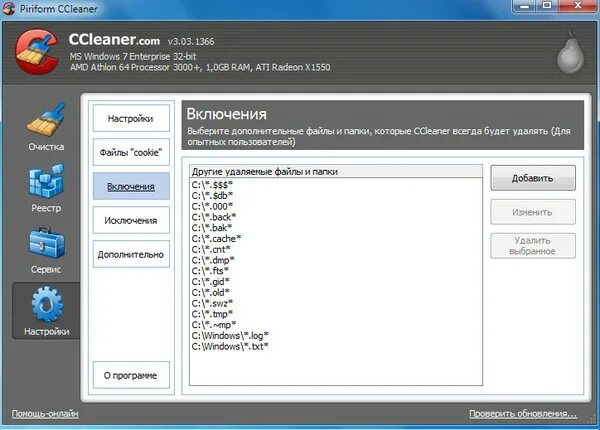Select the C:\*.$db* entry
Viewport: 600px width, 430px height.
(212, 195)
